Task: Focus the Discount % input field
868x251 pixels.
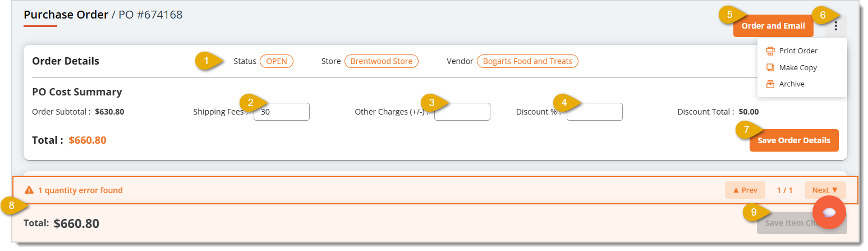Action: (595, 112)
